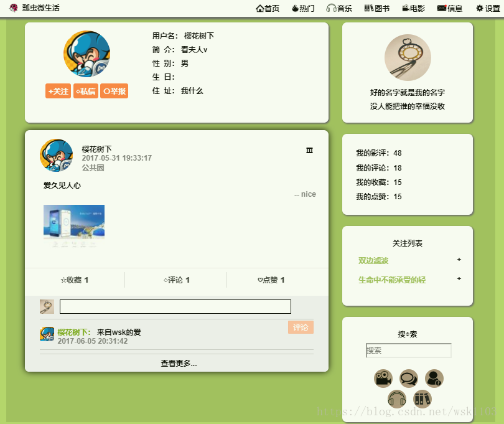504x424 pixels.
Task: Click the 我的影评: 48 stat
Action: (379, 153)
